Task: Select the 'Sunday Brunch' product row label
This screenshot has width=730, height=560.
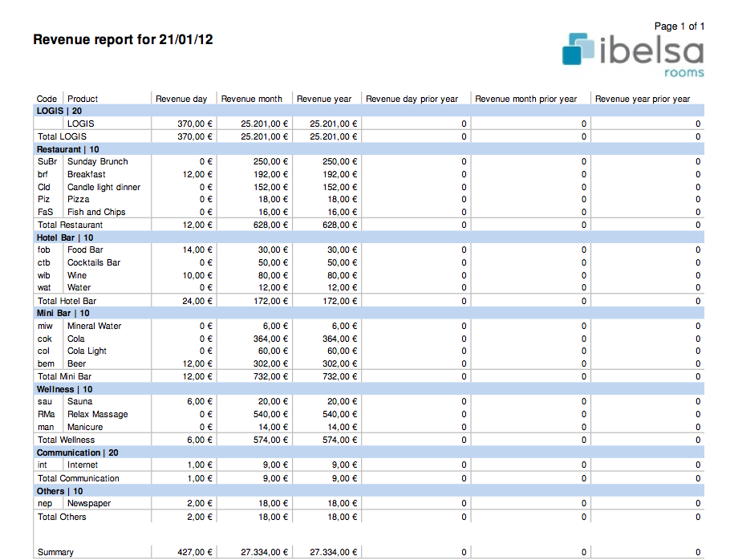Action: 97,161
